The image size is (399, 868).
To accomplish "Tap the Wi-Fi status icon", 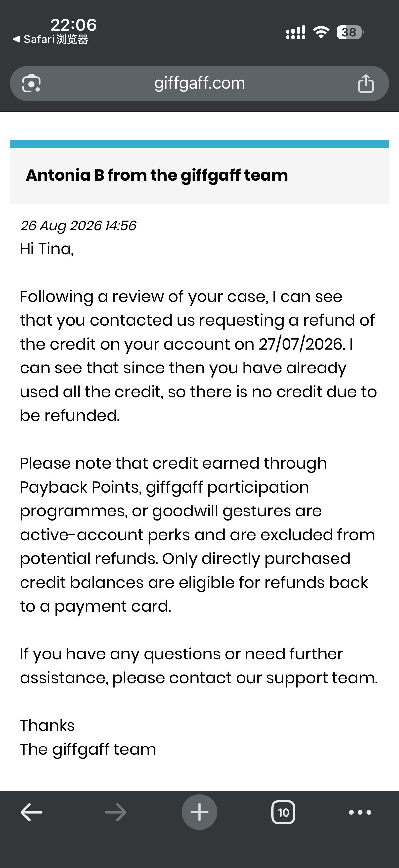I will pos(321,32).
